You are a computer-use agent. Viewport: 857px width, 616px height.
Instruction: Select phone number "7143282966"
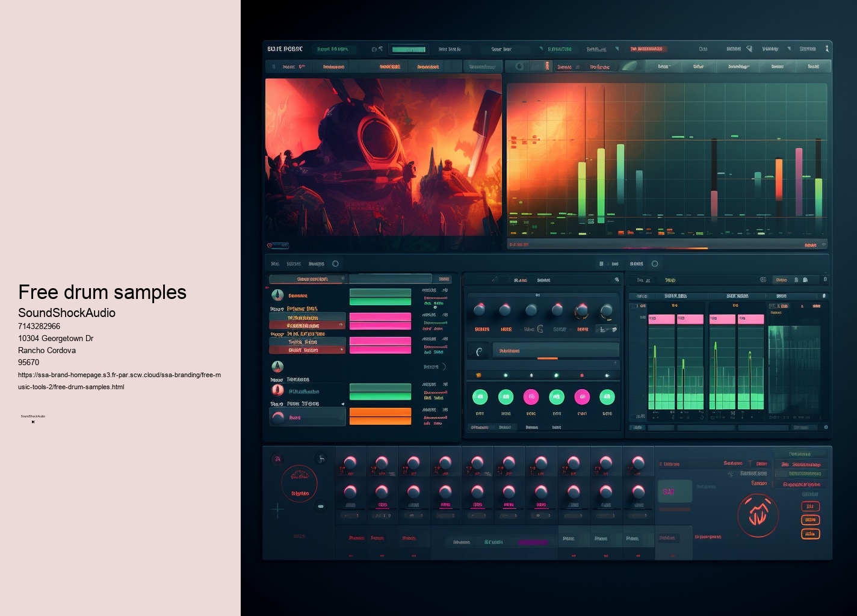[39, 326]
